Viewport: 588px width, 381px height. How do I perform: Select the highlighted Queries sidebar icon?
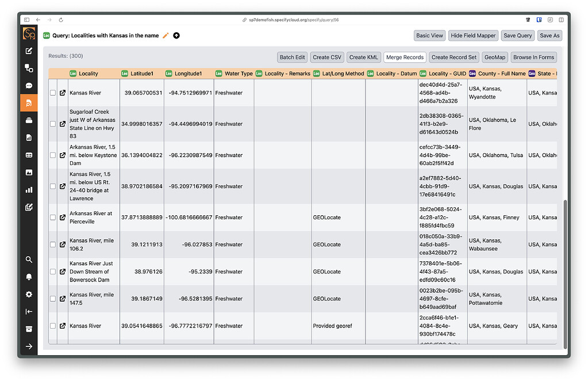[x=29, y=103]
